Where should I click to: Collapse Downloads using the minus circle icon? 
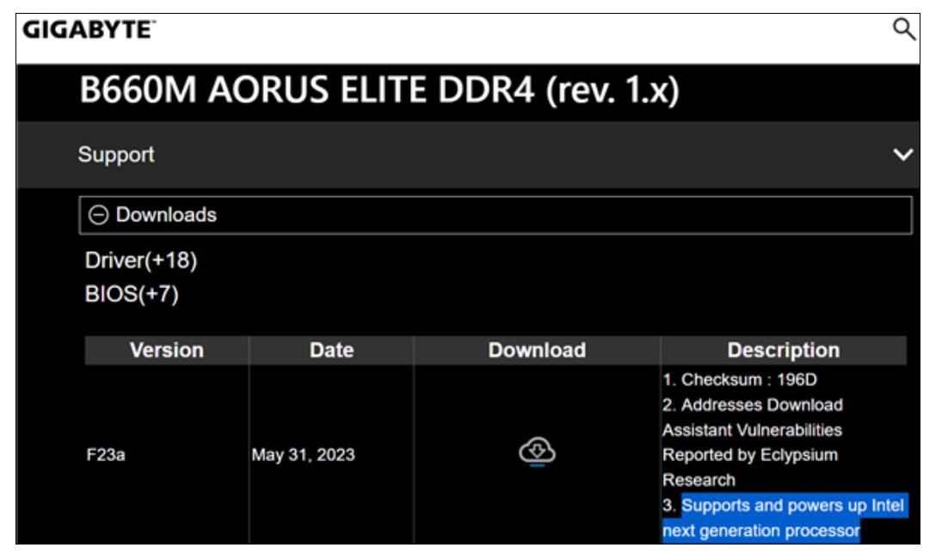point(99,215)
